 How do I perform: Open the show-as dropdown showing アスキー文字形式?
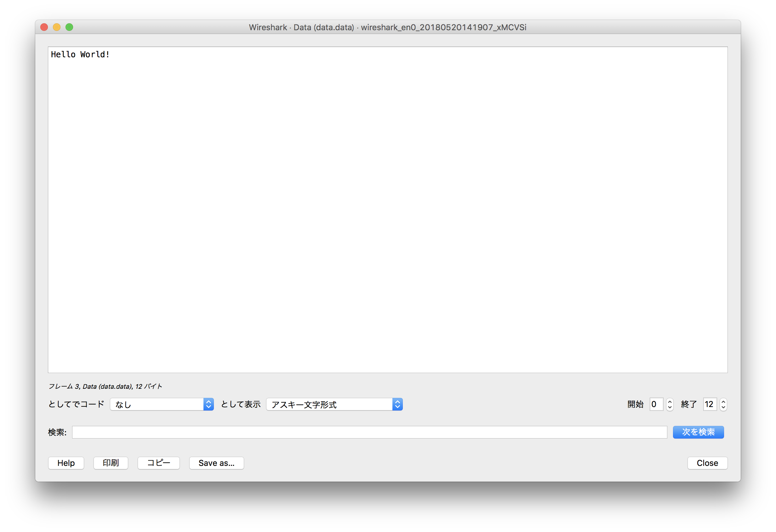coord(334,404)
